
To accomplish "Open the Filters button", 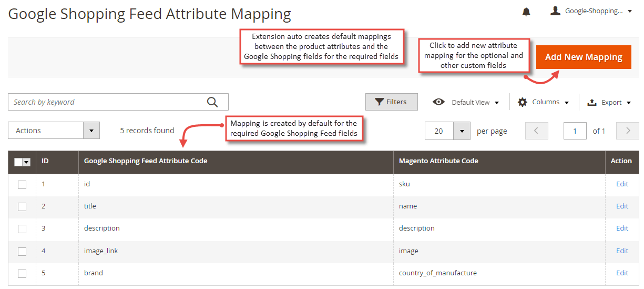I will click(391, 102).
